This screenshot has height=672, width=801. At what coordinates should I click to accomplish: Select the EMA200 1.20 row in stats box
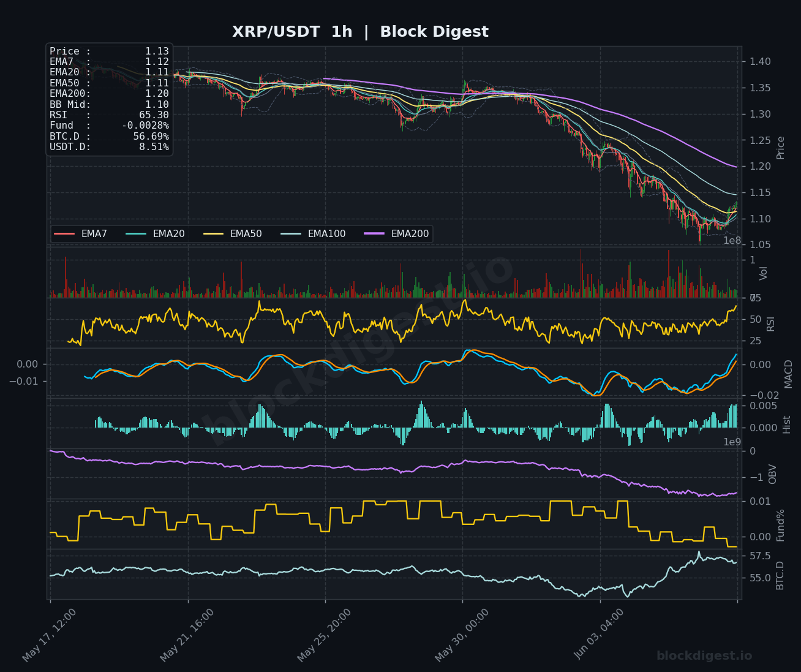(109, 94)
